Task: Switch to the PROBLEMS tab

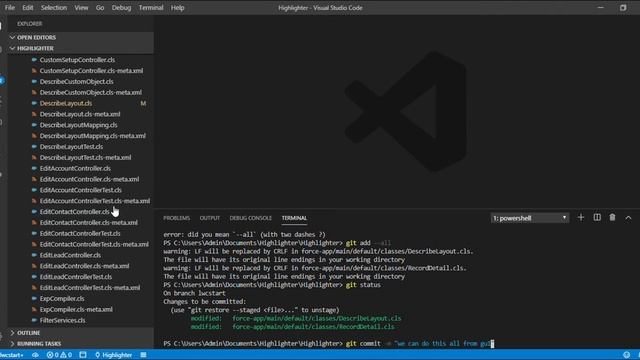Action: point(177,218)
